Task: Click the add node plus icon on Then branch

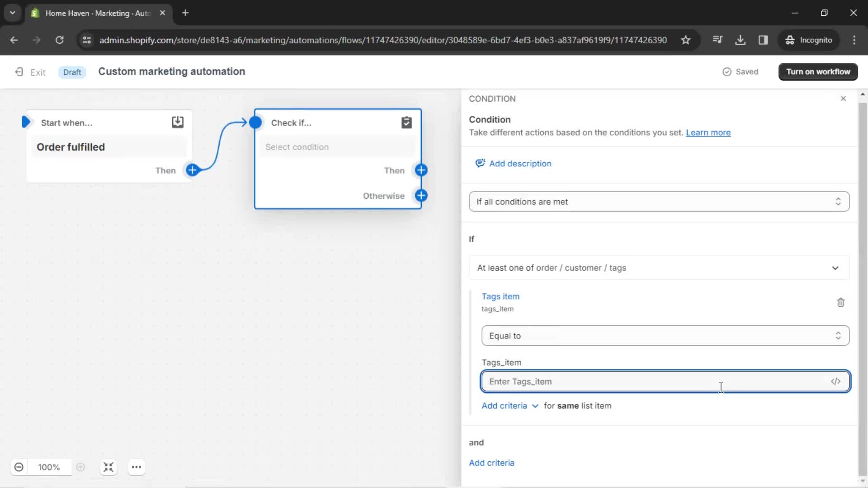Action: 420,170
